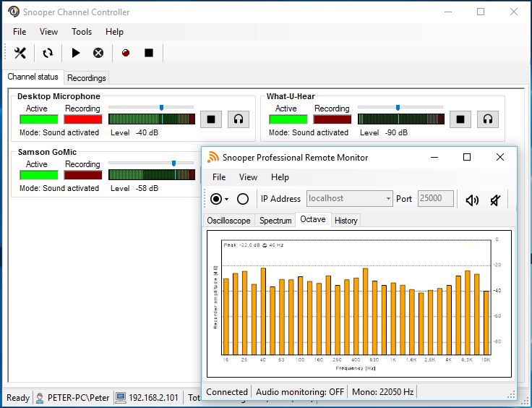
Task: Open the Tools menu
Action: coord(82,32)
